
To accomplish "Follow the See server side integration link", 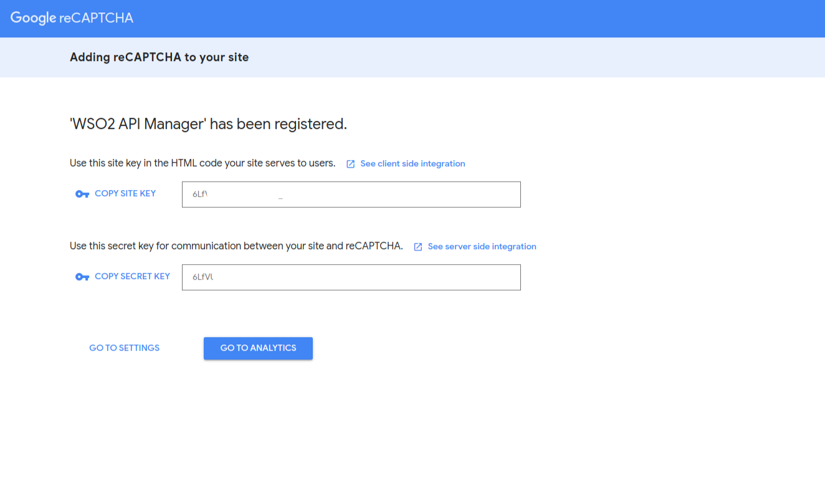I will pyautogui.click(x=482, y=247).
